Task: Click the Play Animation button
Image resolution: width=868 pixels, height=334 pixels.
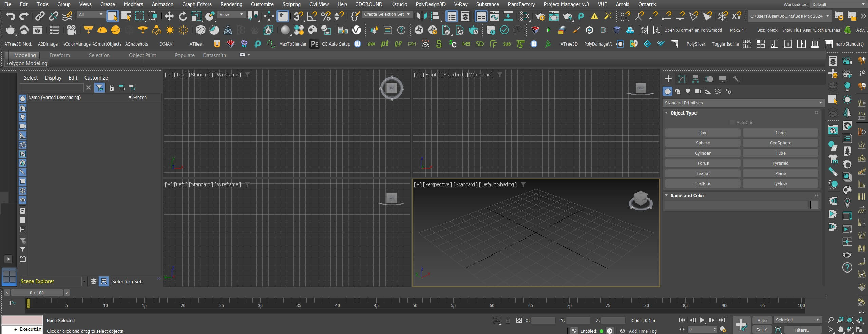Action: 702,320
